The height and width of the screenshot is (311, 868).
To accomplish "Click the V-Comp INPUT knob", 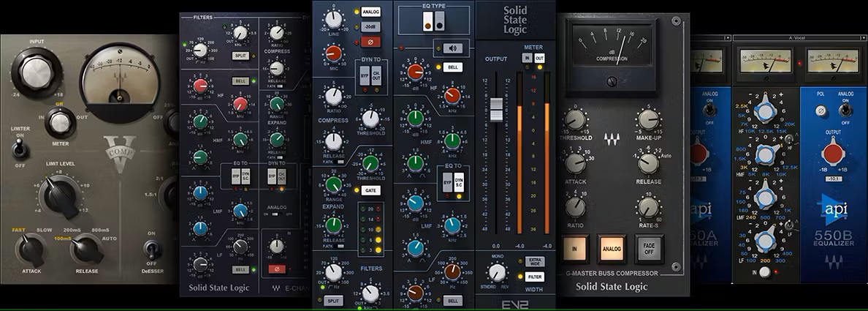I will pyautogui.click(x=37, y=72).
